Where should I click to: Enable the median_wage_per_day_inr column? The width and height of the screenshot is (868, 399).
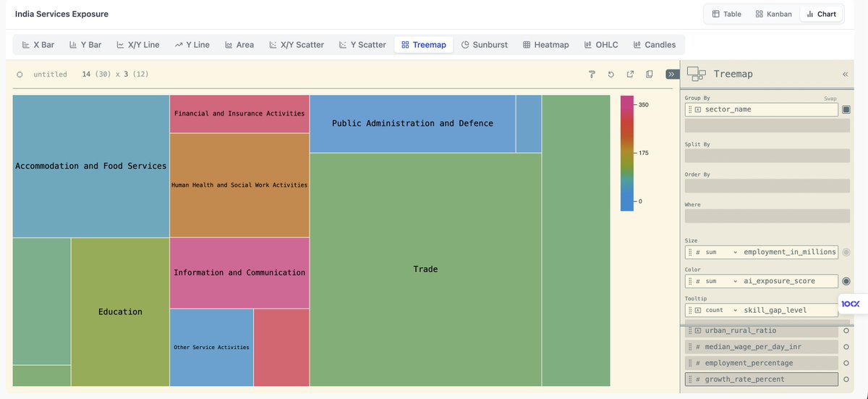pyautogui.click(x=846, y=346)
